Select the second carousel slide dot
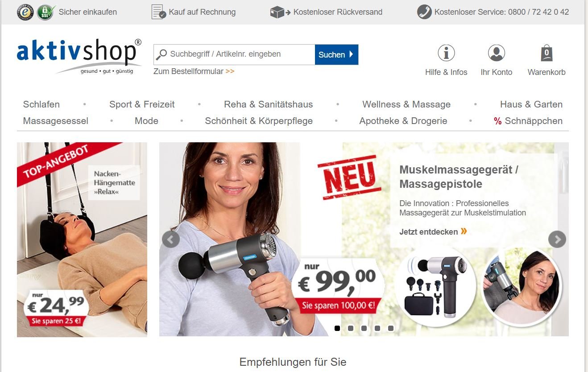The image size is (588, 372). (x=351, y=328)
